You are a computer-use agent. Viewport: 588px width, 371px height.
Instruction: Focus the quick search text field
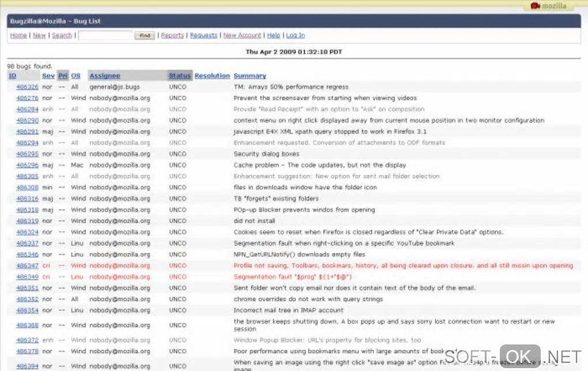click(105, 35)
